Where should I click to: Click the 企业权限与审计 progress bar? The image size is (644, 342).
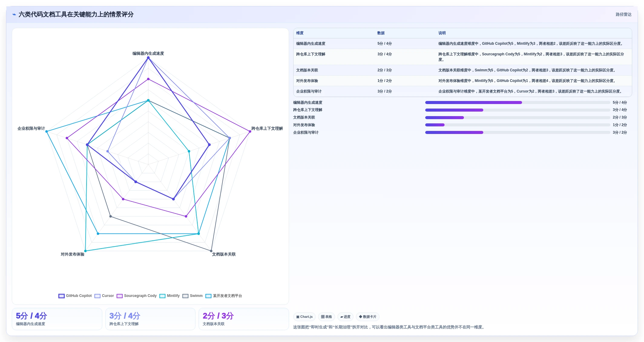517,132
